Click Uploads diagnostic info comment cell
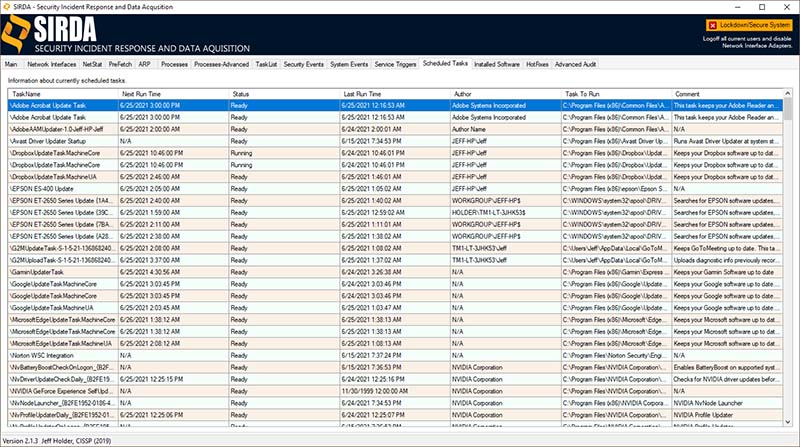 [x=726, y=260]
